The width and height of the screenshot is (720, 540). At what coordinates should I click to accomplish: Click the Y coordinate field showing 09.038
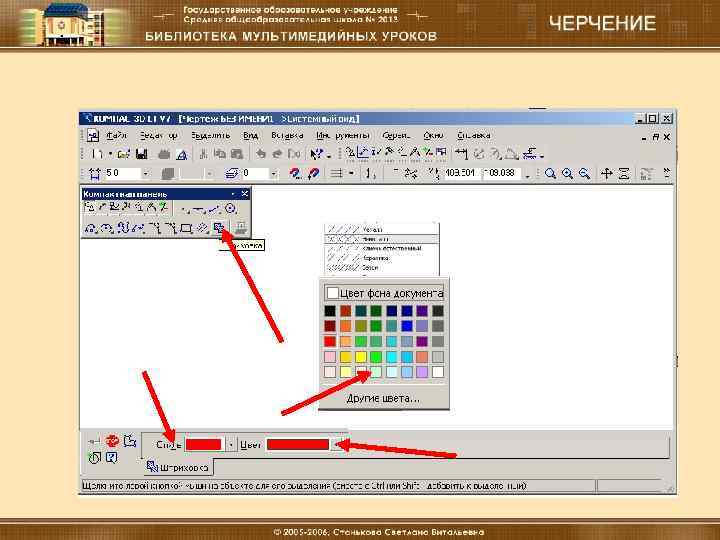[x=502, y=174]
